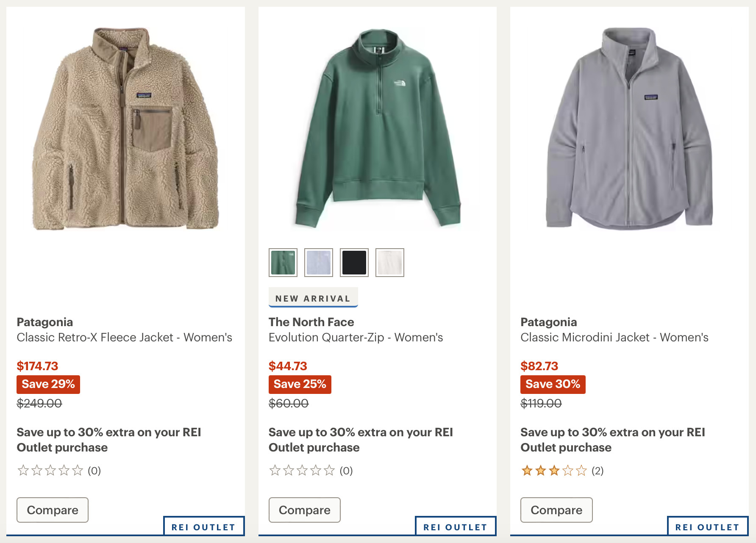756x543 pixels.
Task: Choose the light blue color swatch
Action: 319,263
